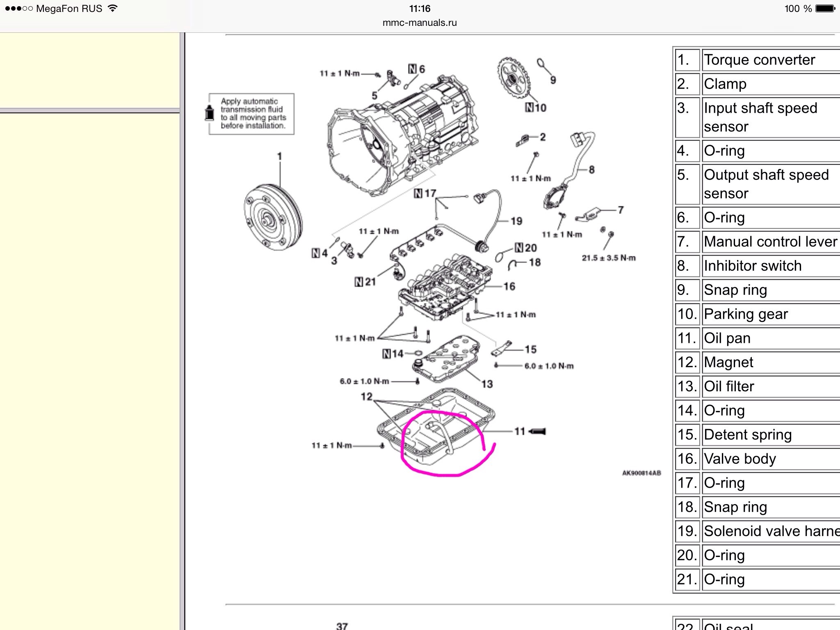The image size is (840, 630).
Task: Tap the battery icon in status bar
Action: [x=825, y=9]
